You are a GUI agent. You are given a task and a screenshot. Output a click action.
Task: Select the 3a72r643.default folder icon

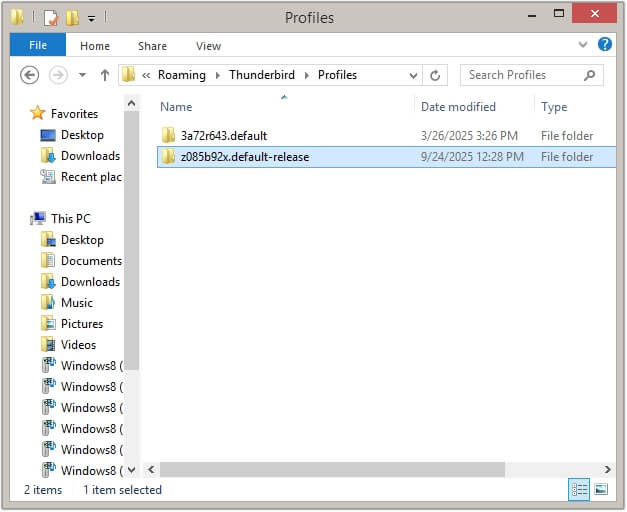[x=169, y=136]
